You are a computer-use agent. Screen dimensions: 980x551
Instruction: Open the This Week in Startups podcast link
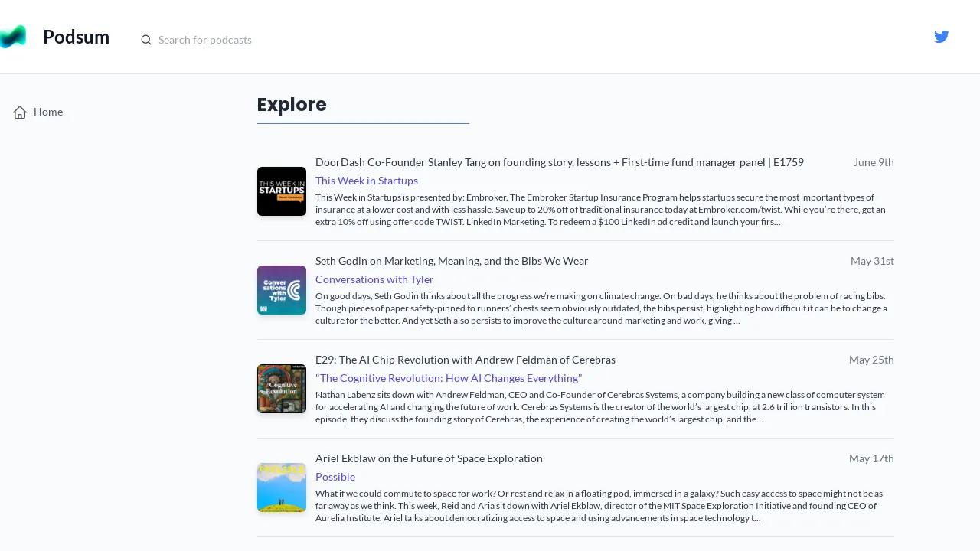(367, 181)
